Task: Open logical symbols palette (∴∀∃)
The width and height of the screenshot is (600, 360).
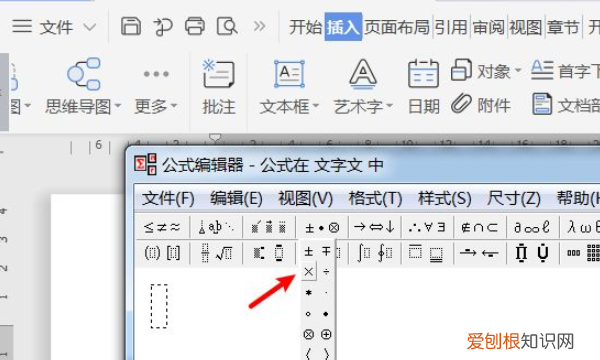Action: click(427, 228)
